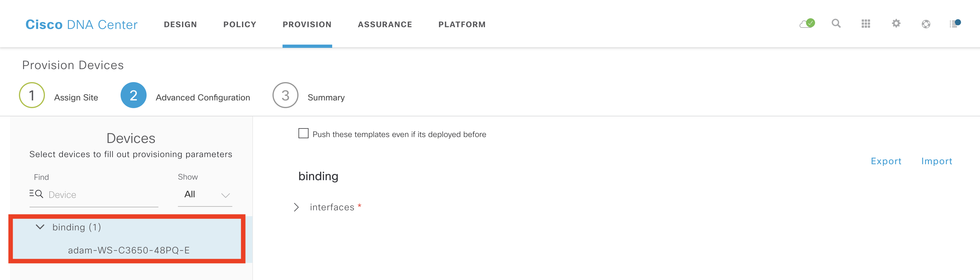Viewport: 980px width, 280px height.
Task: Go to step 1 Assign Site
Action: coord(32,95)
